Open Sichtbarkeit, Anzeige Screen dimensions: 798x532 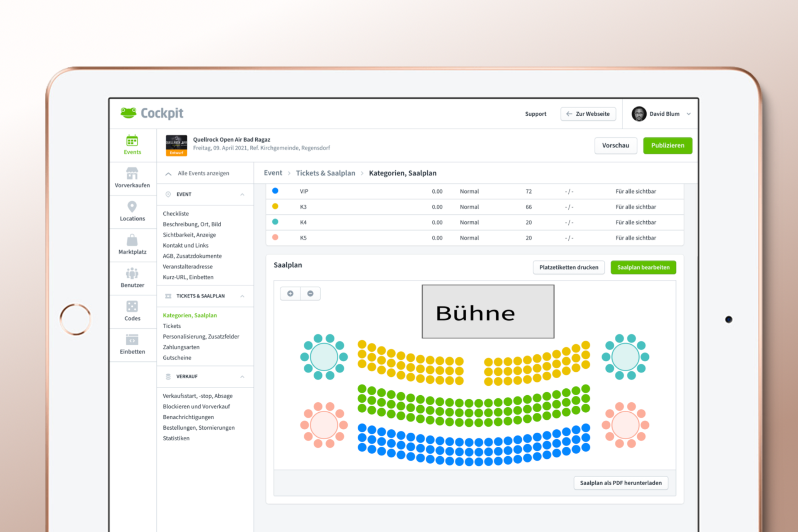point(189,235)
